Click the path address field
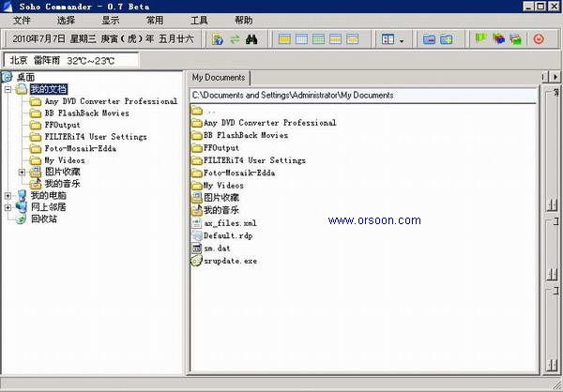This screenshot has height=392, width=563. click(362, 95)
